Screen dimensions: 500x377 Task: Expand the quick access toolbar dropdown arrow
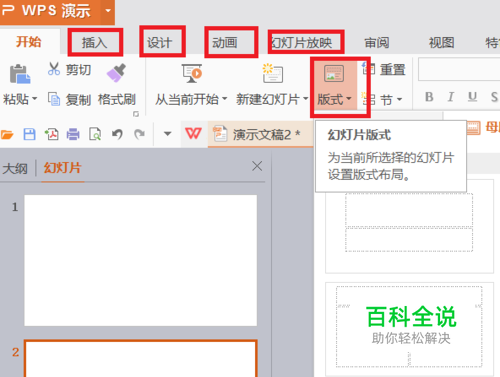click(167, 134)
